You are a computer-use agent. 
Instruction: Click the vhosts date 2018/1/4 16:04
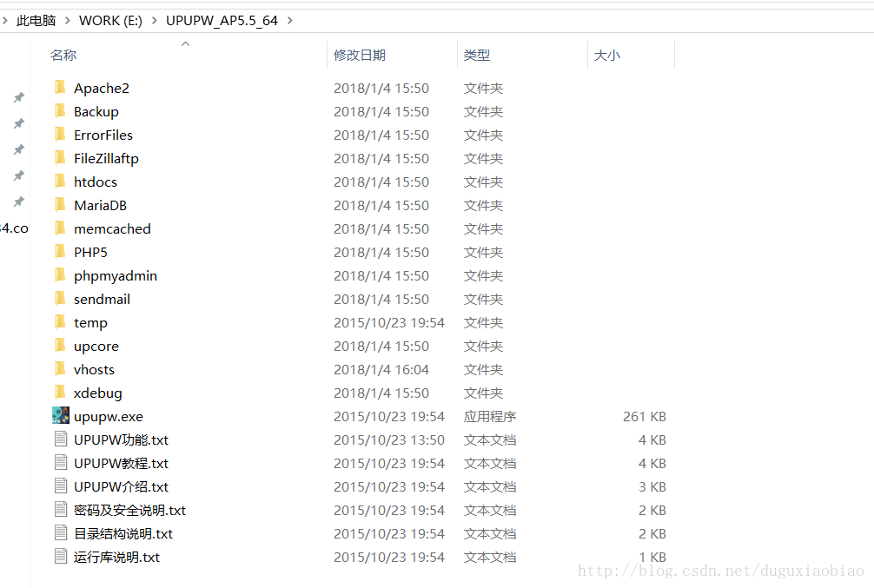pyautogui.click(x=381, y=369)
